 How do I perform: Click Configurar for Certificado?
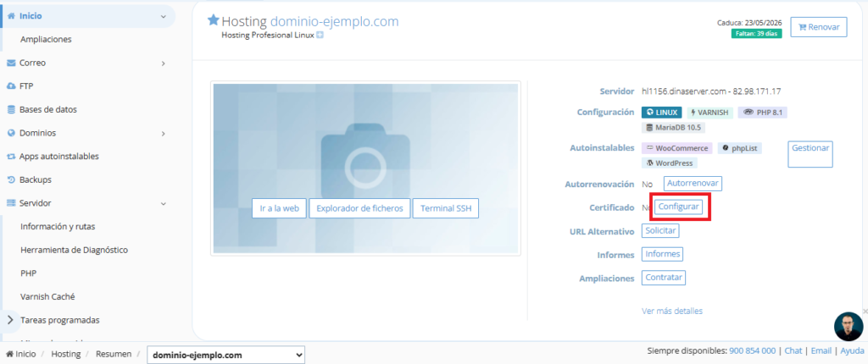(x=678, y=207)
